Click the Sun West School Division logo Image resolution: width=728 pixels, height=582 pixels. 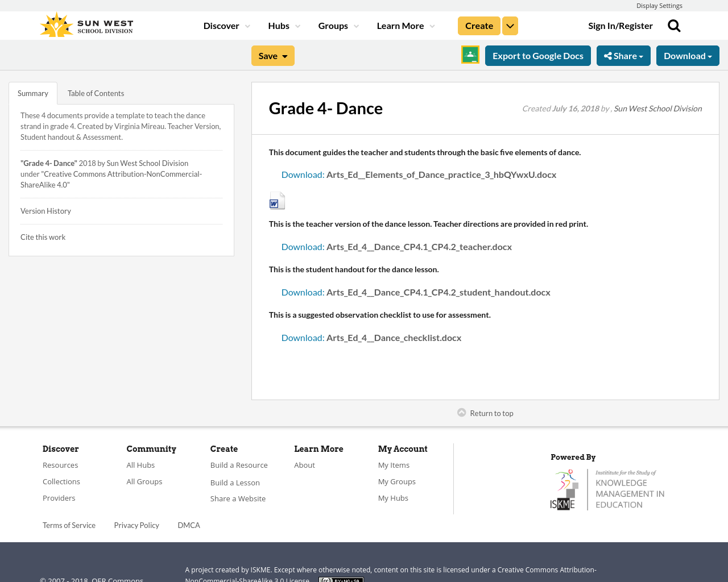pyautogui.click(x=85, y=23)
